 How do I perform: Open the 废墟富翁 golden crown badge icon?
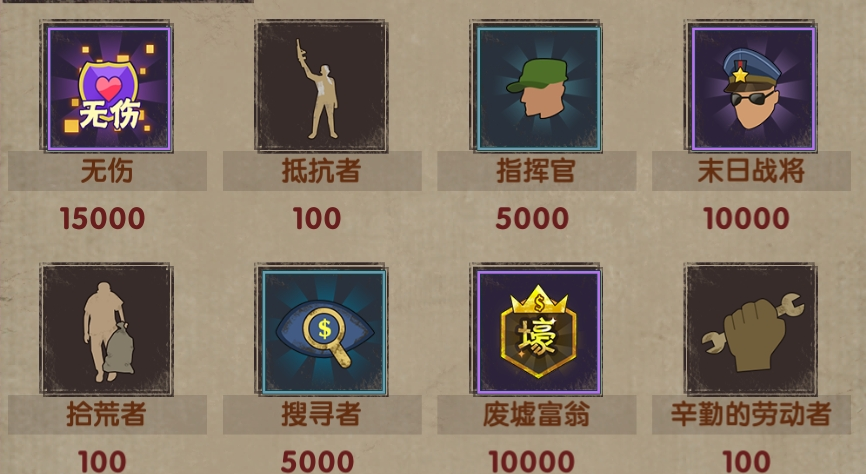[x=537, y=330]
